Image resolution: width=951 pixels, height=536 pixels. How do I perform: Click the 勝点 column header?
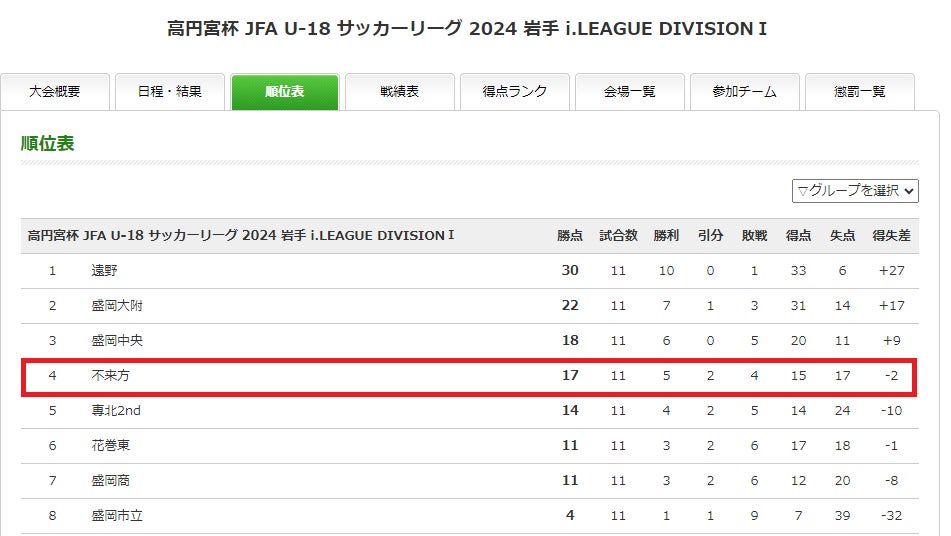tap(570, 236)
